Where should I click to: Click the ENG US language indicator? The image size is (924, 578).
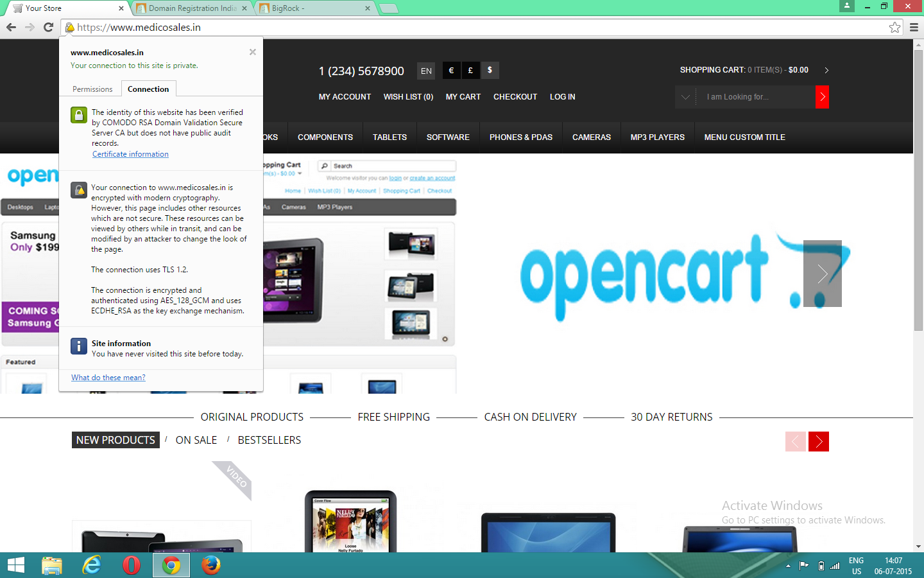tap(856, 566)
